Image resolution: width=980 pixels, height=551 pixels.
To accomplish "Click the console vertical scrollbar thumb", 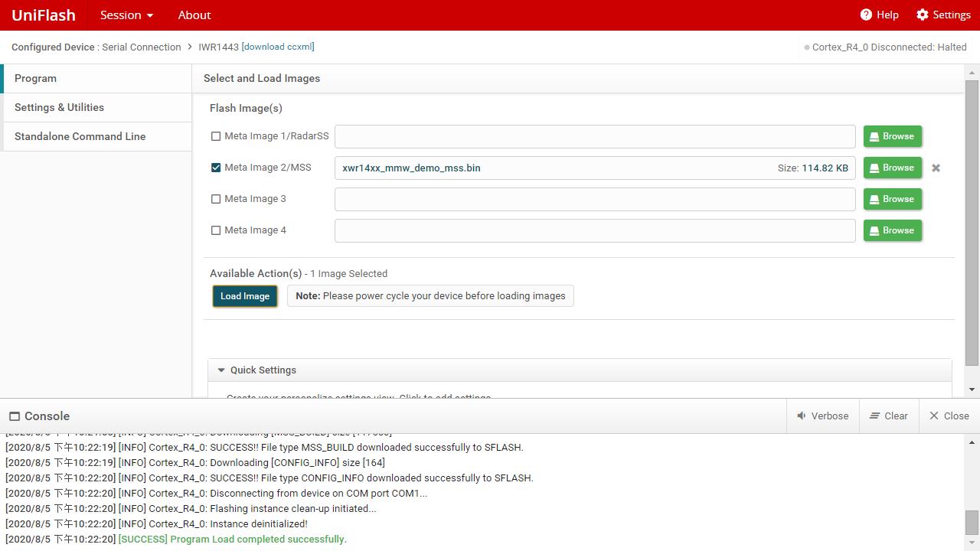I will (x=972, y=523).
